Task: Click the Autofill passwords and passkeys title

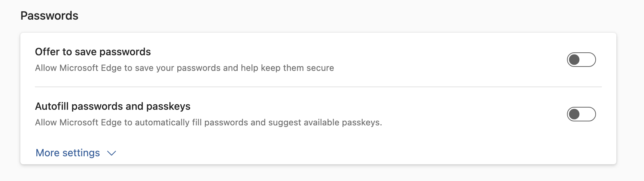Action: (x=113, y=106)
